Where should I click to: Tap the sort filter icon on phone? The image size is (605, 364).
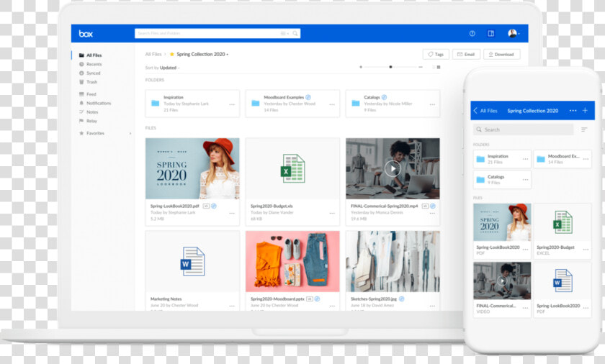tap(584, 129)
